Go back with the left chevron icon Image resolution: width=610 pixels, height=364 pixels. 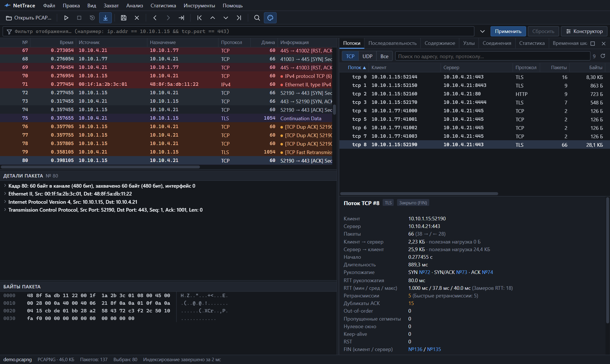[x=155, y=18]
